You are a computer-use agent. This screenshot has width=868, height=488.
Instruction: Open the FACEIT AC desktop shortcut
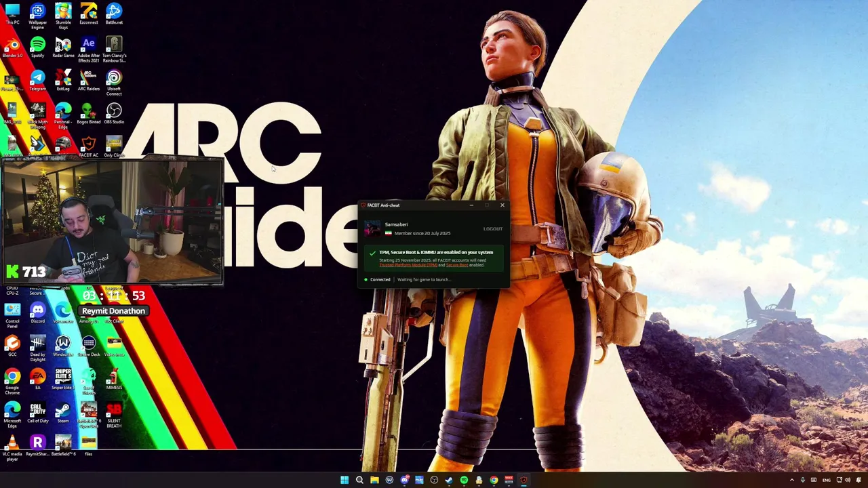click(88, 146)
